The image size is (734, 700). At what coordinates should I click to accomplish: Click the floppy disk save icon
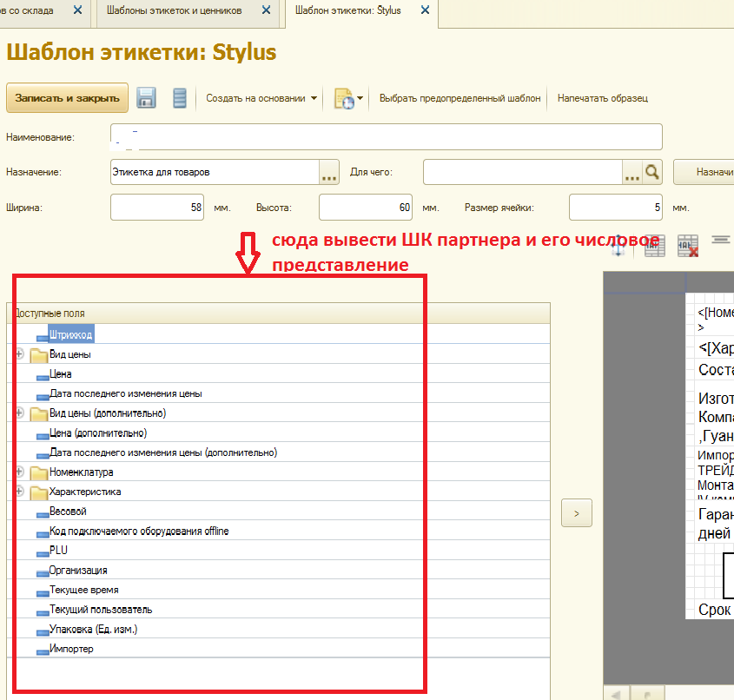146,98
